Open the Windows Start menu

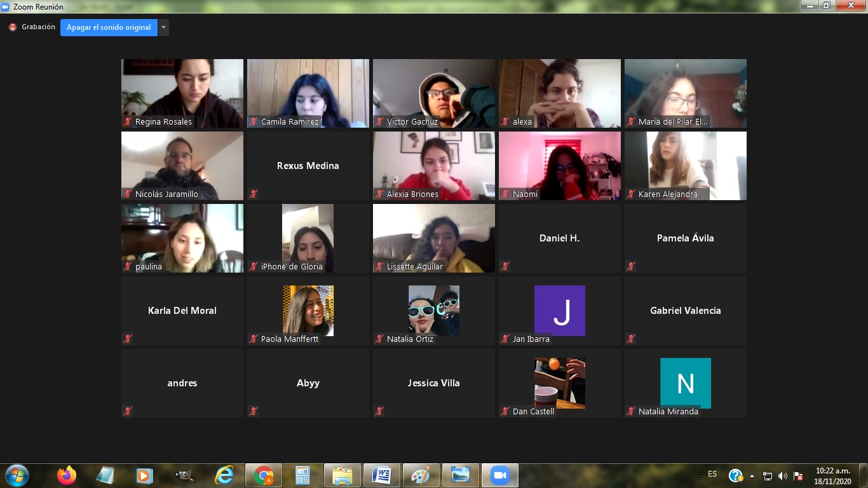(x=17, y=475)
